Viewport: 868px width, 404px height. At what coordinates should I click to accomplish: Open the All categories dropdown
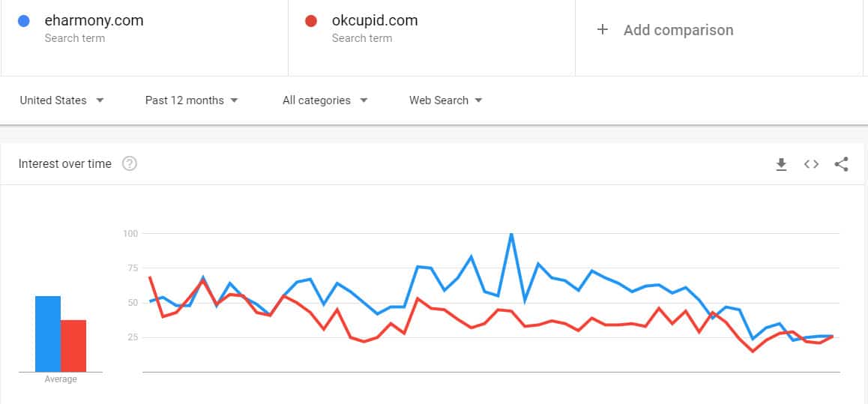pos(325,100)
